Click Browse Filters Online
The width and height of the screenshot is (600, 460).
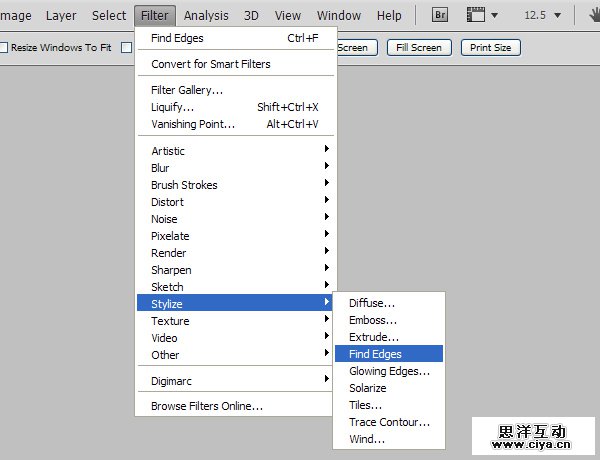(x=207, y=406)
